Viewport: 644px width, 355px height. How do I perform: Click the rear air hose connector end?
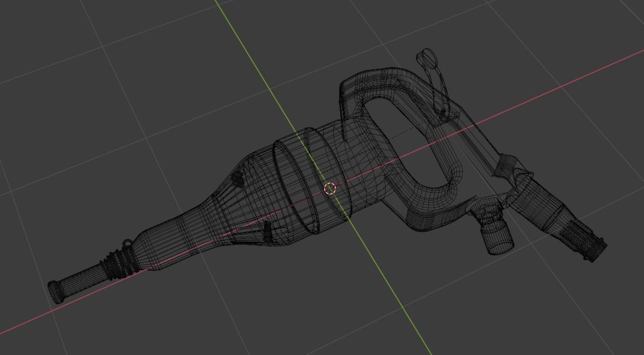point(584,241)
